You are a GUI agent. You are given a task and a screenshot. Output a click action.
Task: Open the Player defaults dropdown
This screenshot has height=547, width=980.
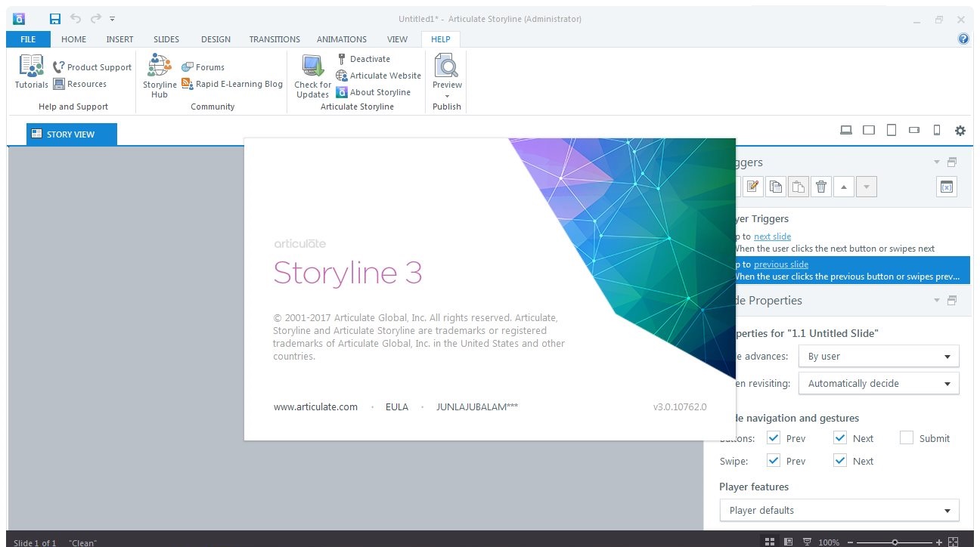[839, 510]
